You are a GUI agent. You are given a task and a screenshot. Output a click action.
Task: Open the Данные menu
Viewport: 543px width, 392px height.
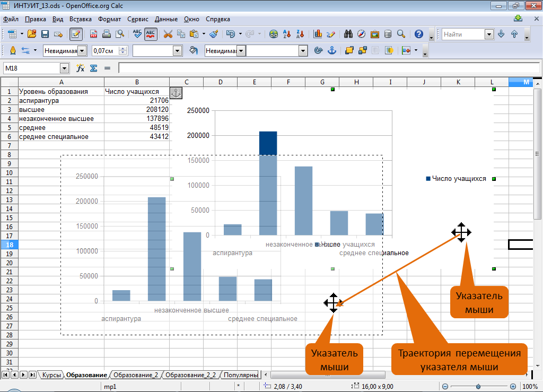166,19
